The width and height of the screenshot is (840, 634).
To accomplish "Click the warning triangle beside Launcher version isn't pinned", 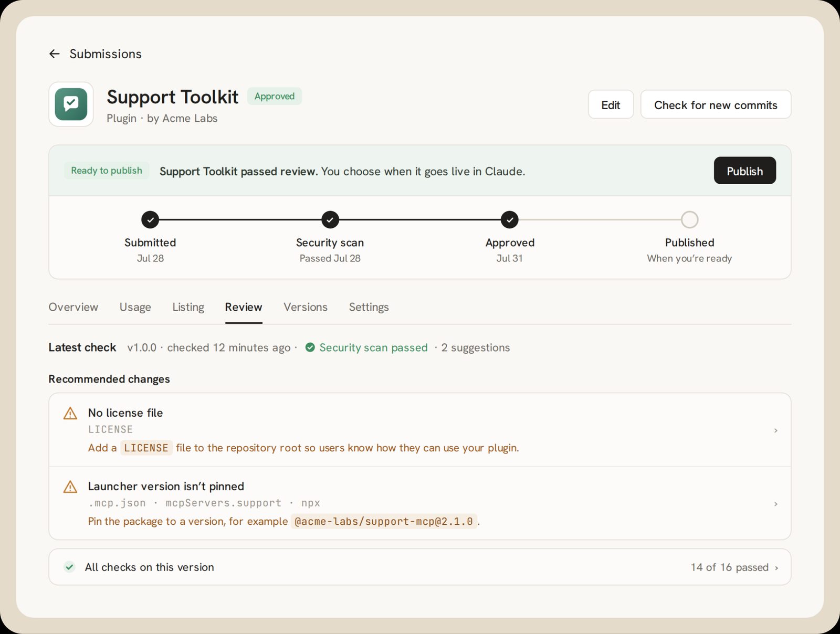I will tap(70, 487).
